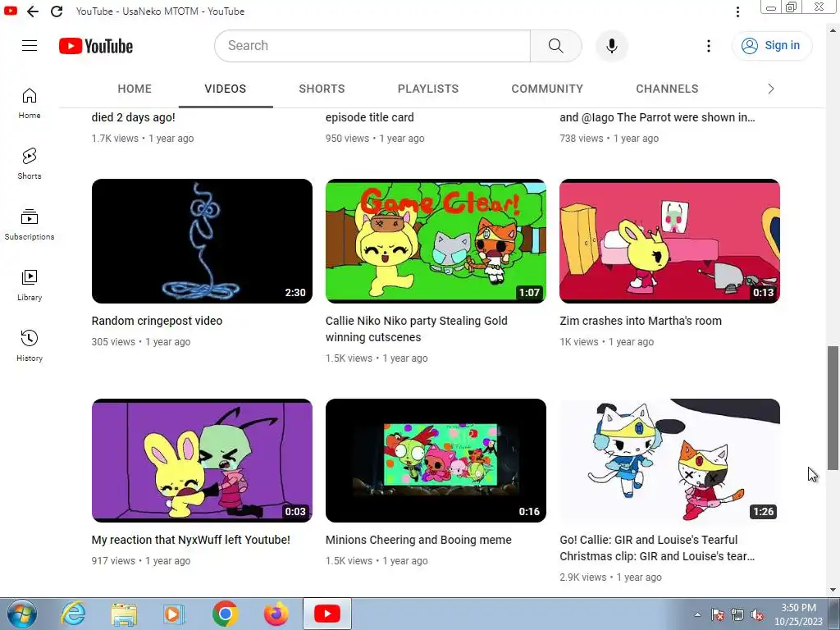Screen dimensions: 840x630
Task: Open My reaction that NyxWuff left title
Action: tap(190, 540)
